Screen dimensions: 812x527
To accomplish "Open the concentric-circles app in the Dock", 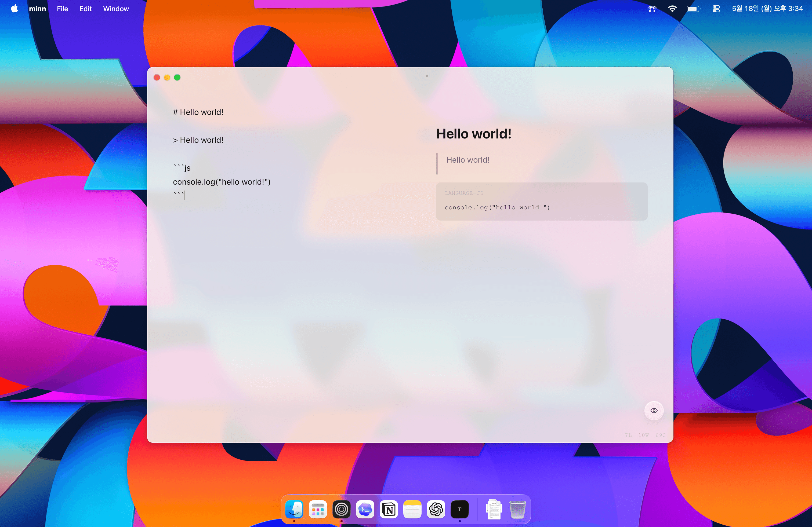I will pos(342,509).
